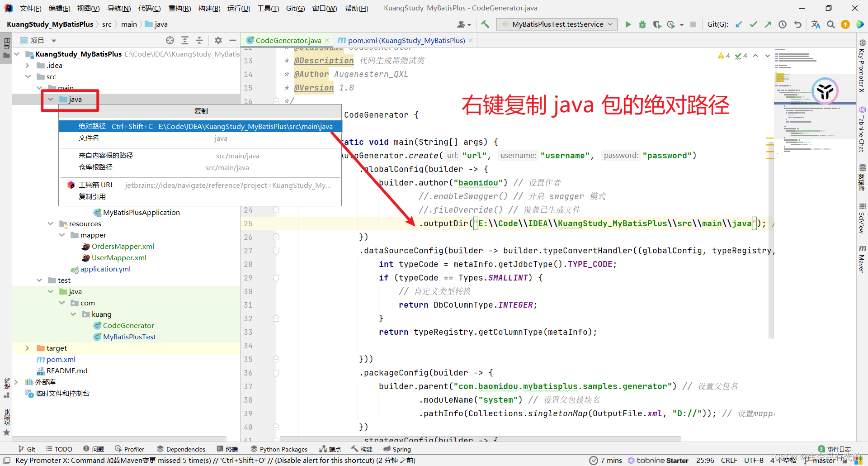Click line separator CRLF in status bar
868x466 pixels.
[x=729, y=460]
